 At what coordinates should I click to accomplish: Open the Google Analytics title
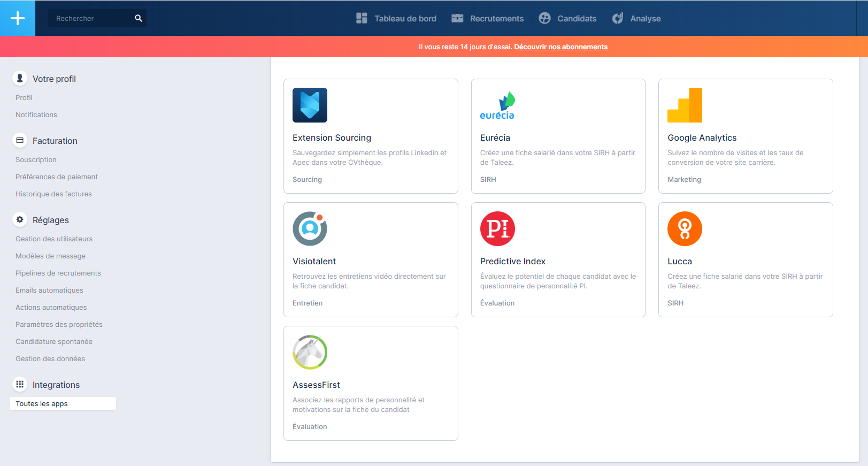point(702,137)
